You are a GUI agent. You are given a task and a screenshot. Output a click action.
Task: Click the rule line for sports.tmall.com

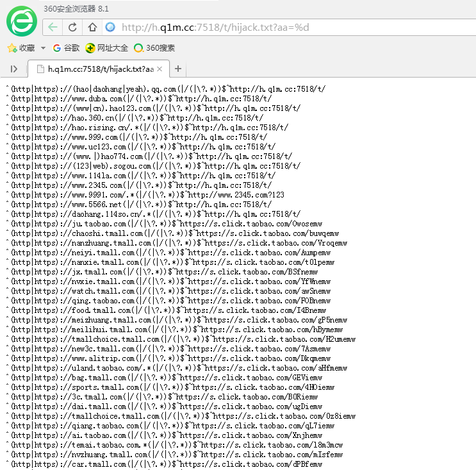click(170, 387)
